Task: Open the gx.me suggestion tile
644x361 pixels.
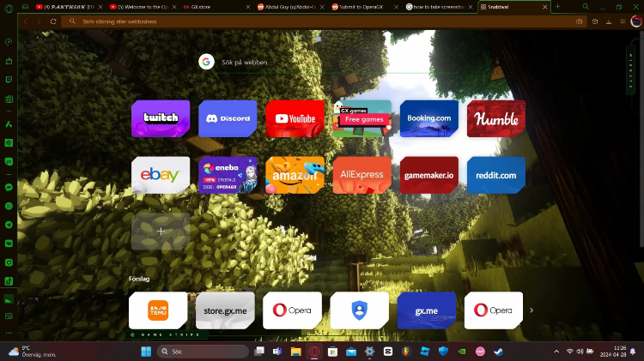Action: [x=426, y=310]
